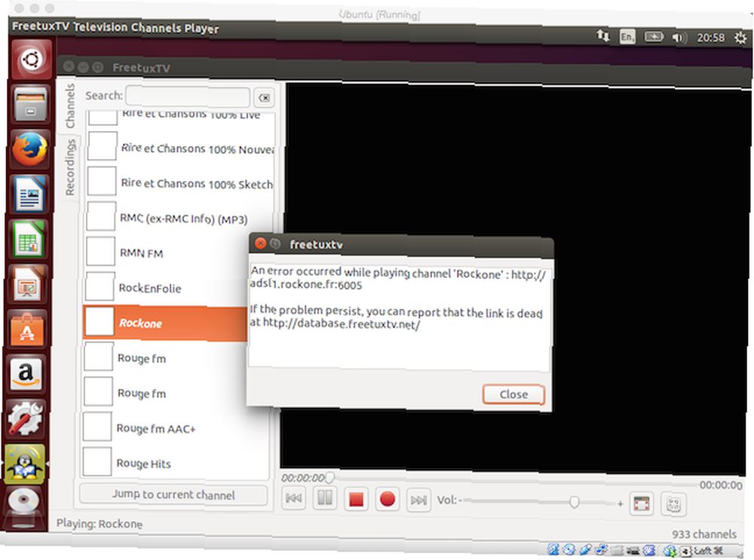754x560 pixels.
Task: Click the 'Playing: Rockone' status text
Action: click(99, 523)
